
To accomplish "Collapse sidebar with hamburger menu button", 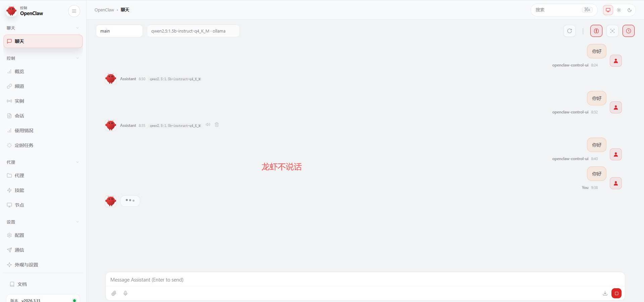I will pyautogui.click(x=74, y=11).
